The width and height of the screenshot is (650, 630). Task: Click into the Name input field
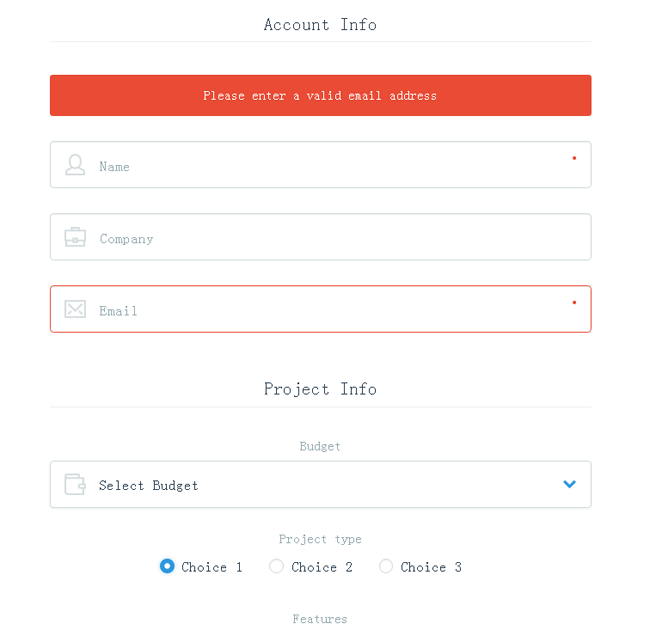(330, 166)
